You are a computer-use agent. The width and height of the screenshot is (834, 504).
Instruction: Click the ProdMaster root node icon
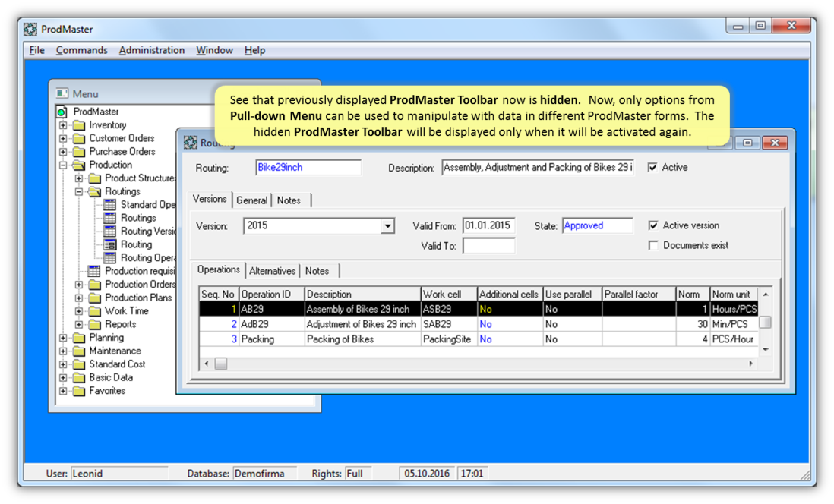coord(62,112)
